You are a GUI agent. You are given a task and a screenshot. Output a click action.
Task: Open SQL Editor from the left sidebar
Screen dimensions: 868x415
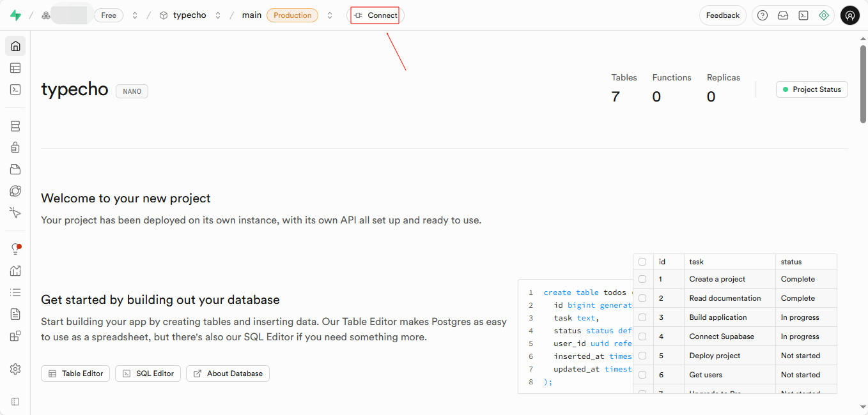click(15, 89)
